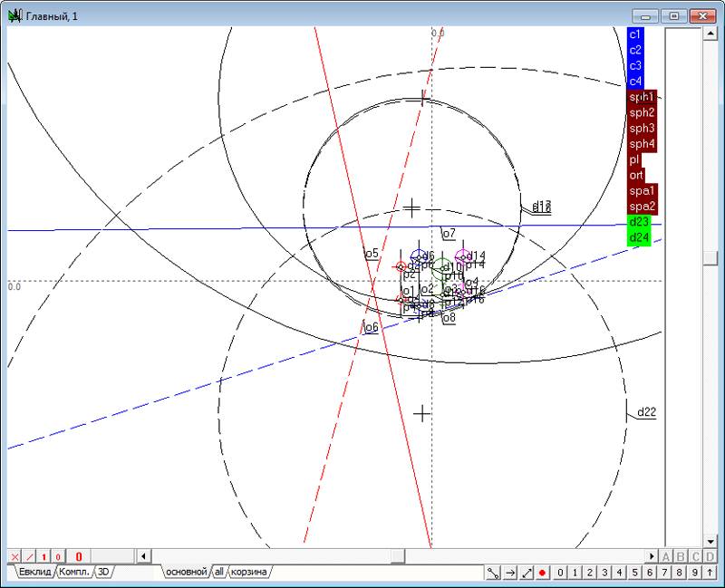Open the корзина tab
725x588 pixels.
tap(248, 572)
